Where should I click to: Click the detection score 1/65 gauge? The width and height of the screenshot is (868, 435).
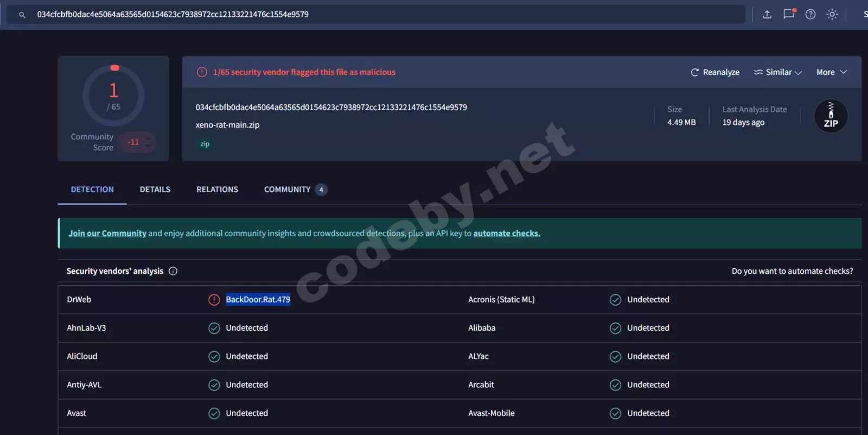pyautogui.click(x=113, y=96)
